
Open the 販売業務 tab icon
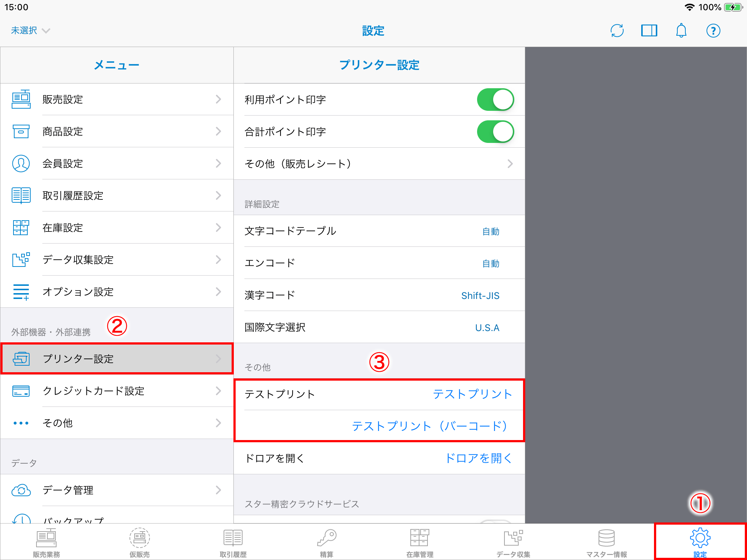click(46, 542)
